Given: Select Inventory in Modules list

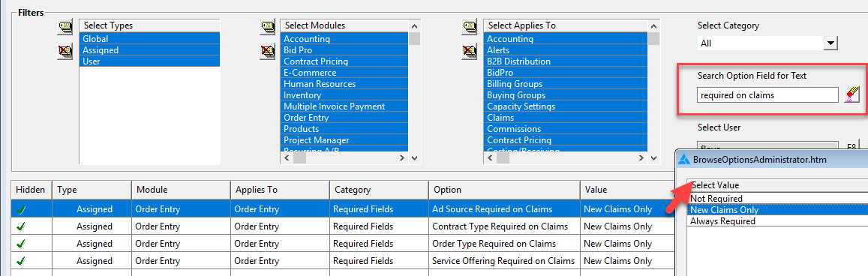Looking at the screenshot, I should click(344, 95).
